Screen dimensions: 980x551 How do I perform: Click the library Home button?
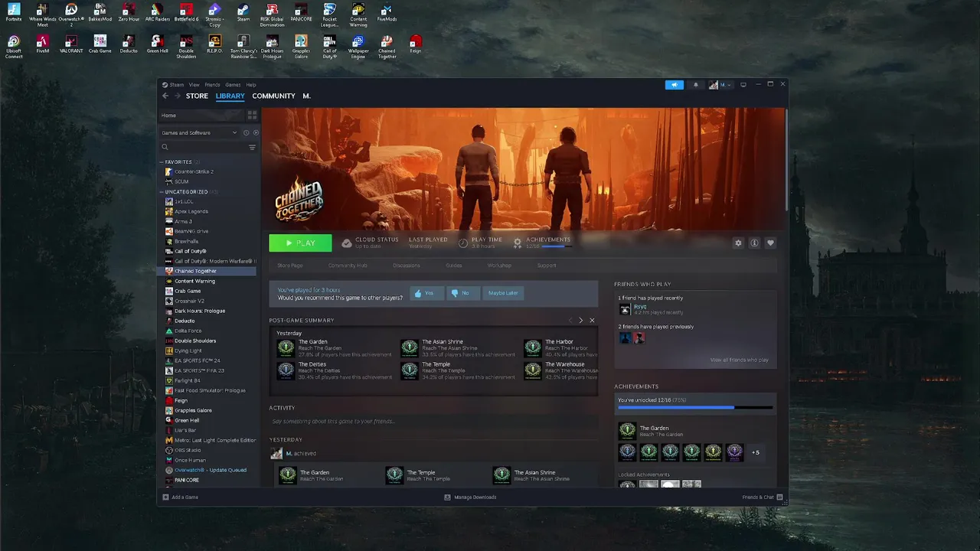point(201,116)
